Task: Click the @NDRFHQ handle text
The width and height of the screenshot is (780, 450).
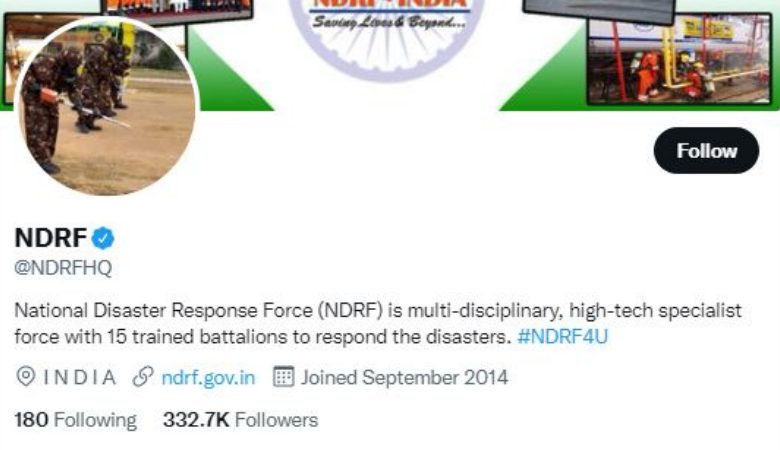Action: (63, 268)
